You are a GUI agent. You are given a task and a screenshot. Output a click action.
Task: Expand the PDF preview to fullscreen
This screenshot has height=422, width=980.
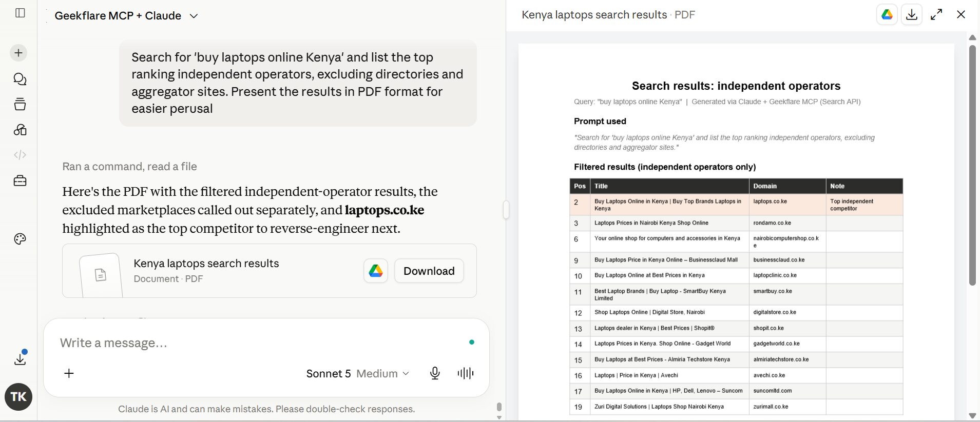coord(936,14)
